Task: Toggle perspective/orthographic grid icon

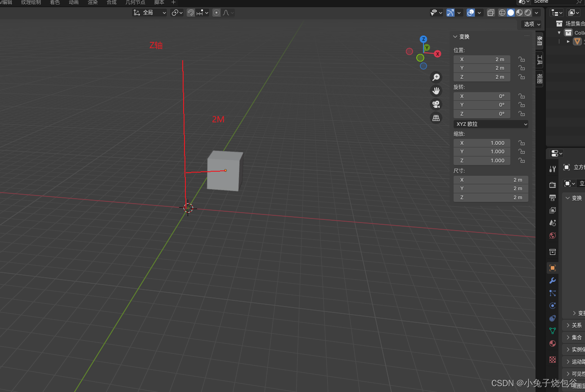Action: coord(436,118)
